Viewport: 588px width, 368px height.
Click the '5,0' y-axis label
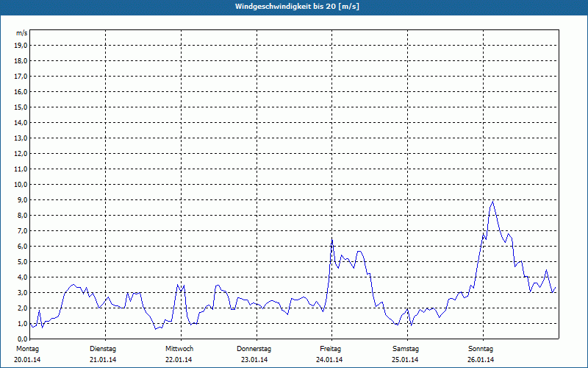click(22, 262)
